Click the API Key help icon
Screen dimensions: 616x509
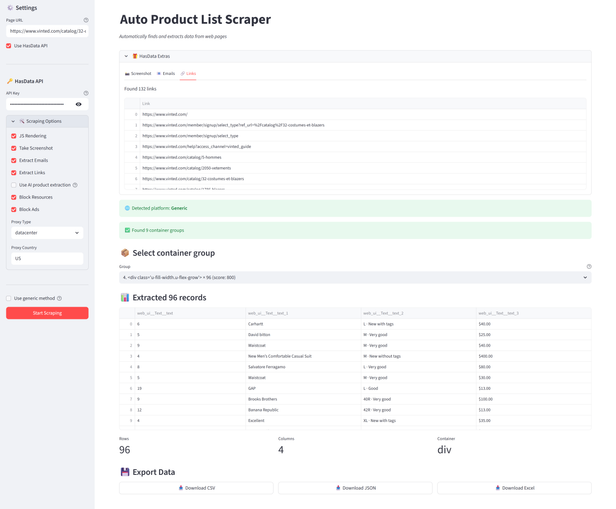click(86, 93)
